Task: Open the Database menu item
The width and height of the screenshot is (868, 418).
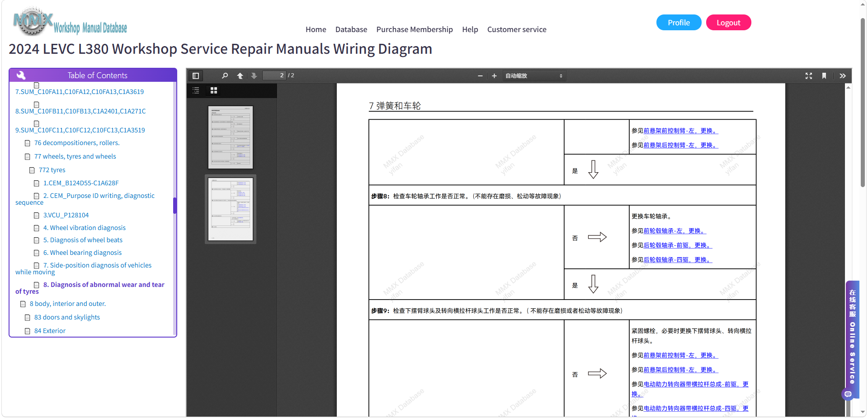Action: pyautogui.click(x=351, y=29)
